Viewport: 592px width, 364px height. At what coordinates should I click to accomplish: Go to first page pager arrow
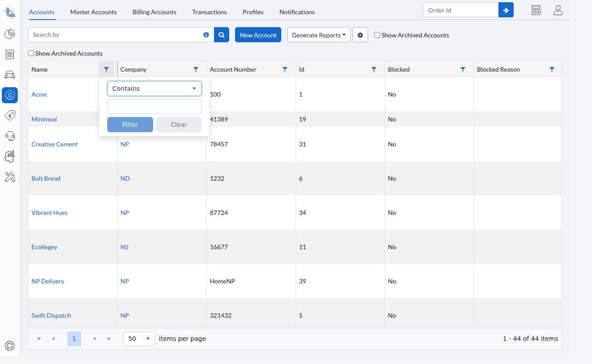pyautogui.click(x=39, y=339)
